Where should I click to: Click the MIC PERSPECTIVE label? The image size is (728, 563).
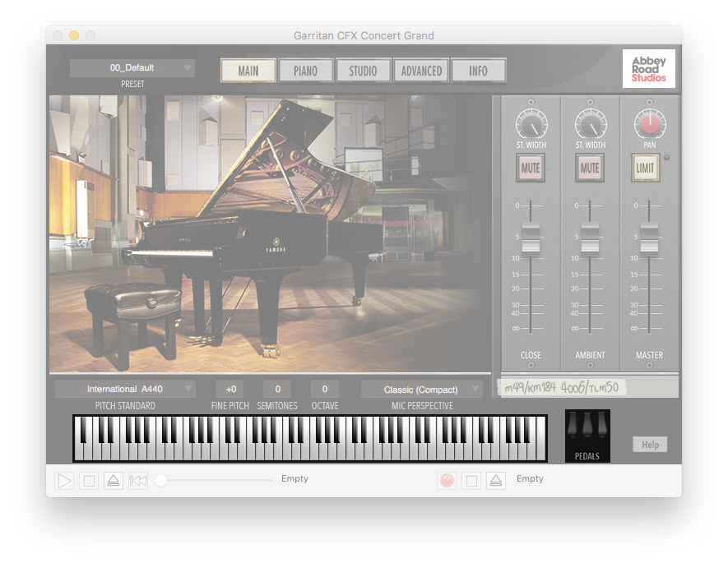422,406
